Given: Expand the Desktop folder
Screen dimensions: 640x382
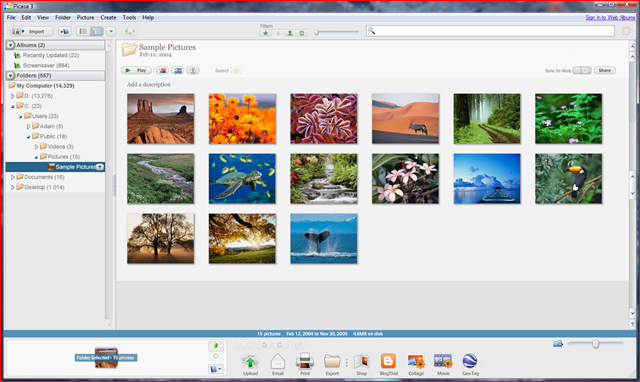Looking at the screenshot, I should tap(13, 187).
